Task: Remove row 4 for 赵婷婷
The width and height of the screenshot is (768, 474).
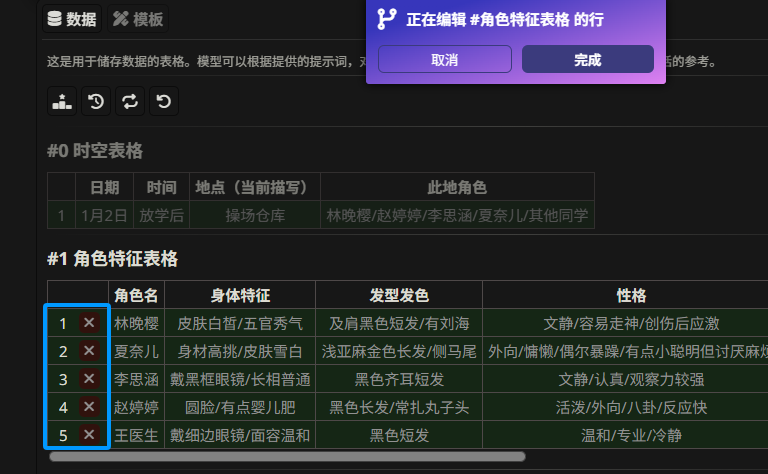Action: point(89,407)
